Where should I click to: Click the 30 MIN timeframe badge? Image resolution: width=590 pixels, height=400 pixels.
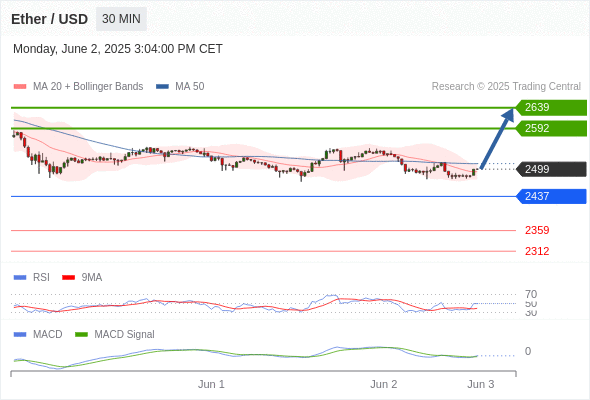(x=121, y=19)
